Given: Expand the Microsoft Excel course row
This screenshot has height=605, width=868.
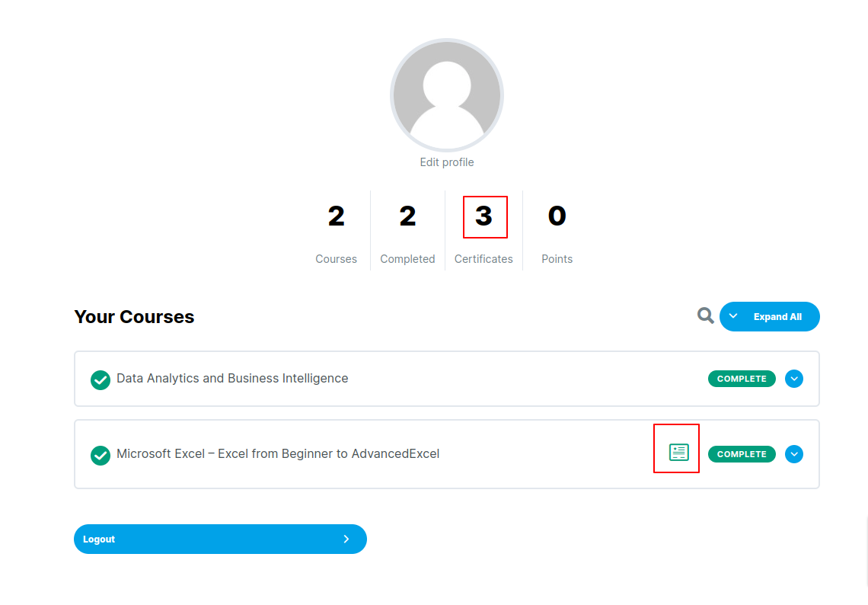Looking at the screenshot, I should (x=794, y=454).
